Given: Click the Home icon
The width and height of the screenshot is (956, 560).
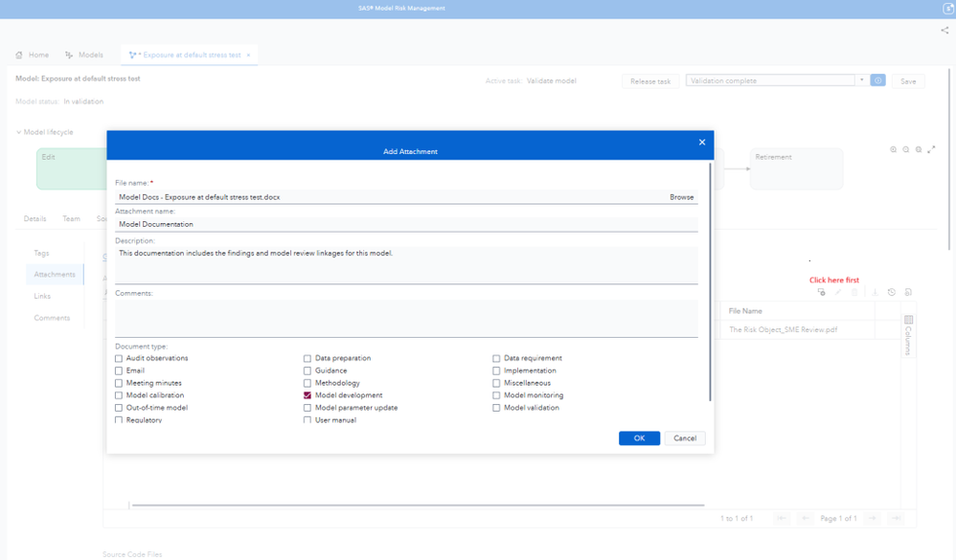Looking at the screenshot, I should point(19,55).
